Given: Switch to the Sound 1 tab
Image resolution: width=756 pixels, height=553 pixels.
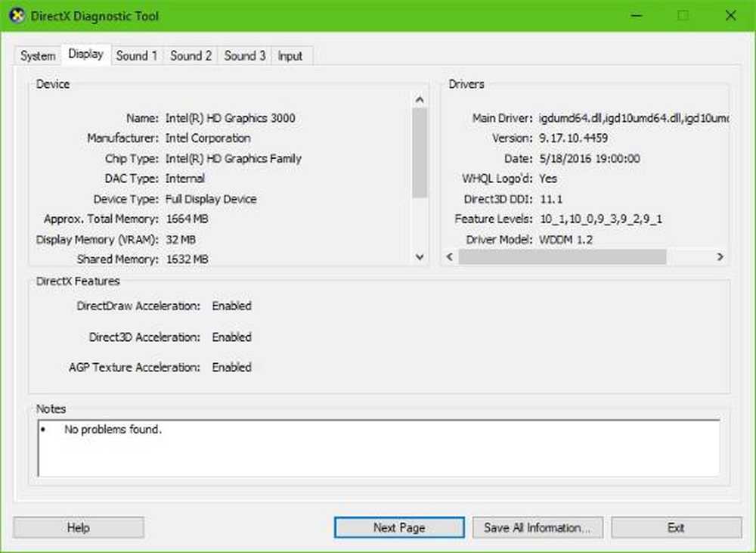Looking at the screenshot, I should click(x=137, y=56).
